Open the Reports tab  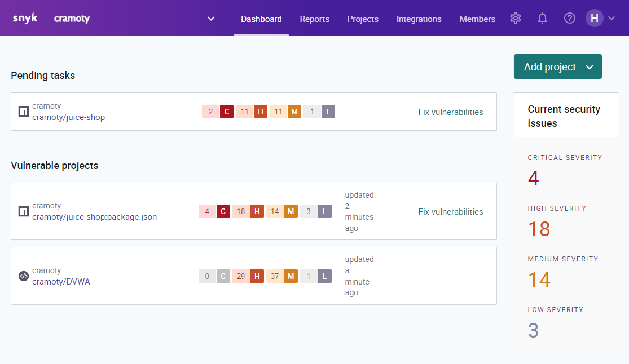pyautogui.click(x=315, y=19)
